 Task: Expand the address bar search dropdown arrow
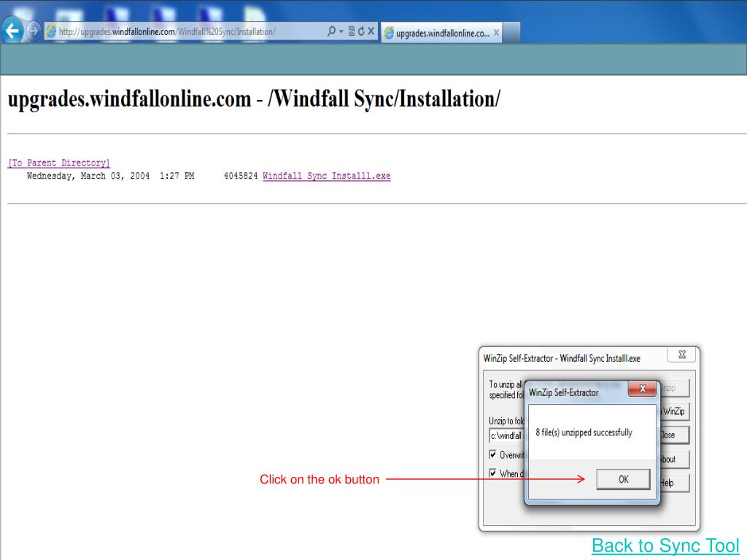(x=341, y=32)
